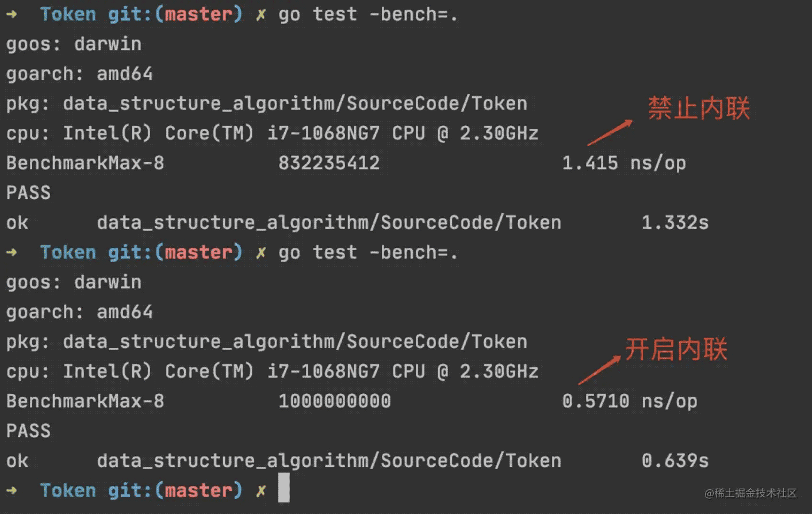Click the red 禁止内联 annotation label
Image resolution: width=812 pixels, height=514 pixels.
(699, 108)
